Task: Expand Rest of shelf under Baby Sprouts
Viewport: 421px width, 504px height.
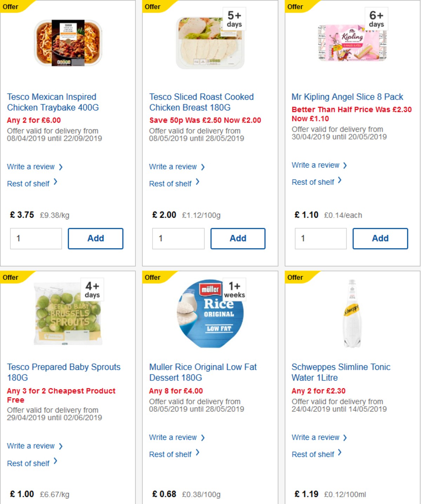Action: tap(28, 463)
